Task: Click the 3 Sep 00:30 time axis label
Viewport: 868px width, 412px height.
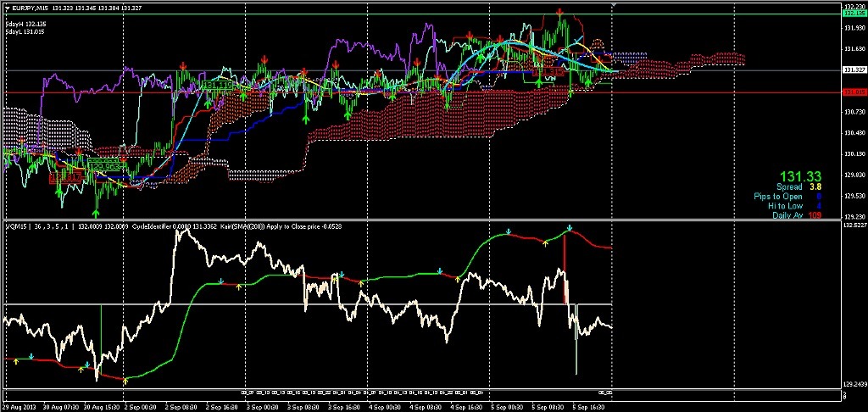Action: pyautogui.click(x=264, y=406)
